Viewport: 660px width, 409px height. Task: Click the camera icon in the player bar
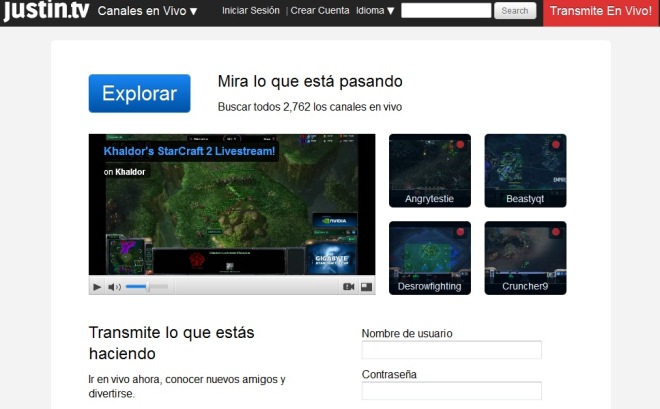[349, 287]
